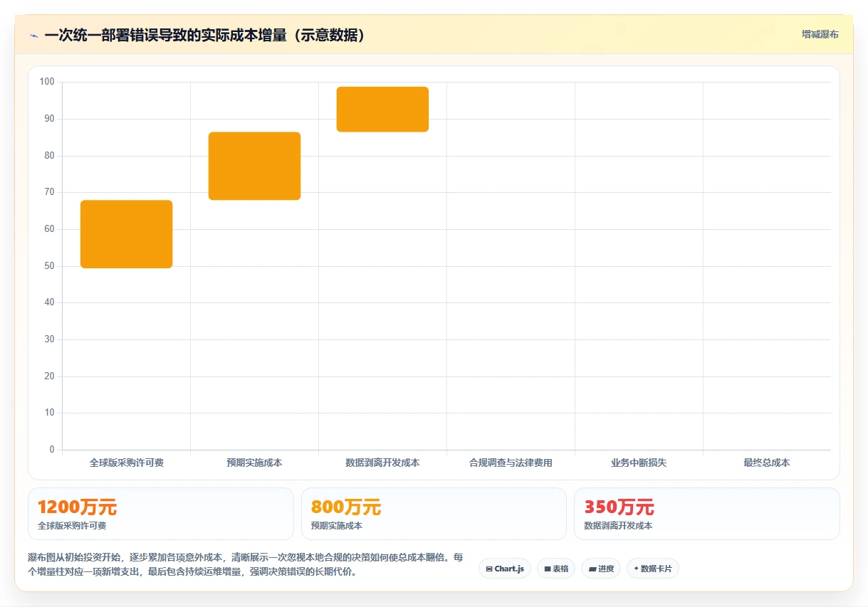
Task: Click y-axis value 100
Action: pos(47,82)
